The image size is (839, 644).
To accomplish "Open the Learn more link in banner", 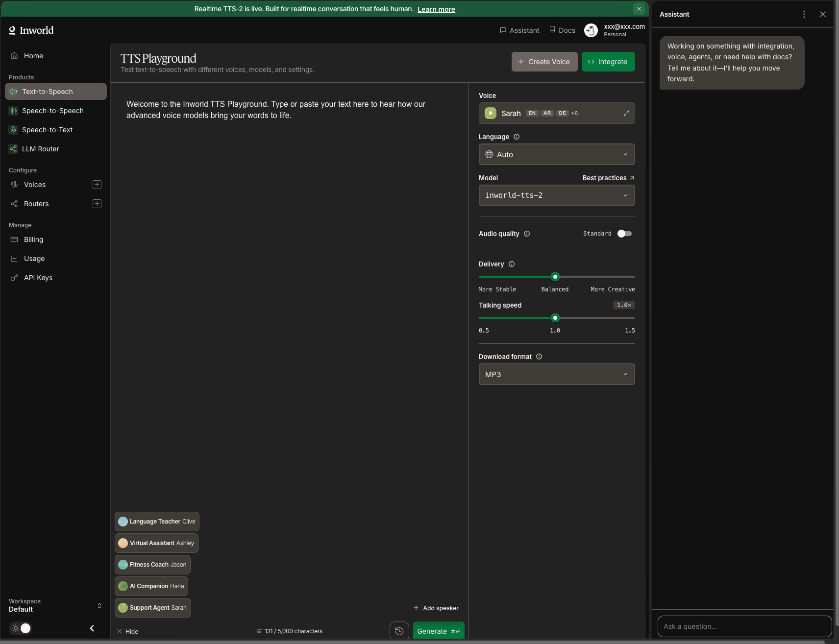I will click(x=436, y=9).
